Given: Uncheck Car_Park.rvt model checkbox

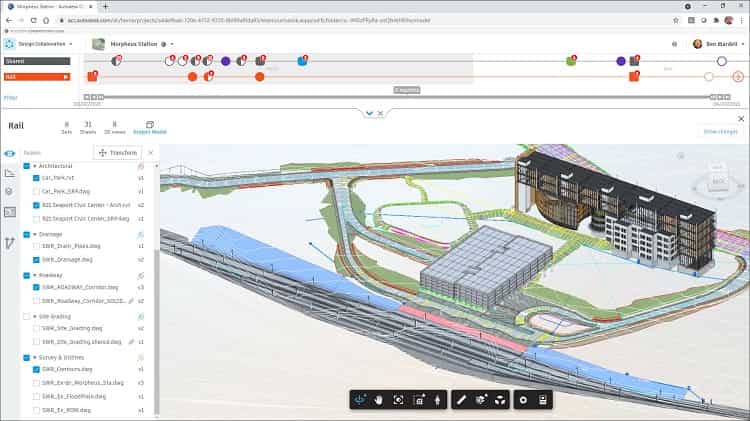Looking at the screenshot, I should point(37,177).
